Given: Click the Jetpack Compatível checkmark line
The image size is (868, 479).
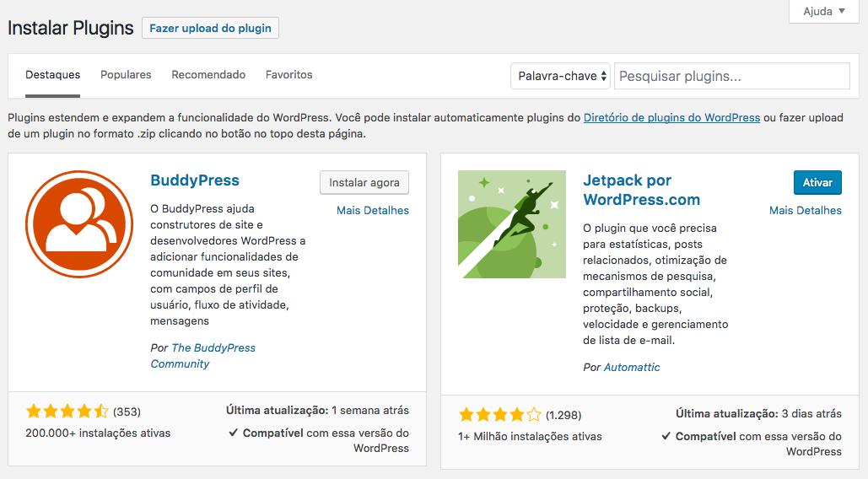Looking at the screenshot, I should coord(752,444).
